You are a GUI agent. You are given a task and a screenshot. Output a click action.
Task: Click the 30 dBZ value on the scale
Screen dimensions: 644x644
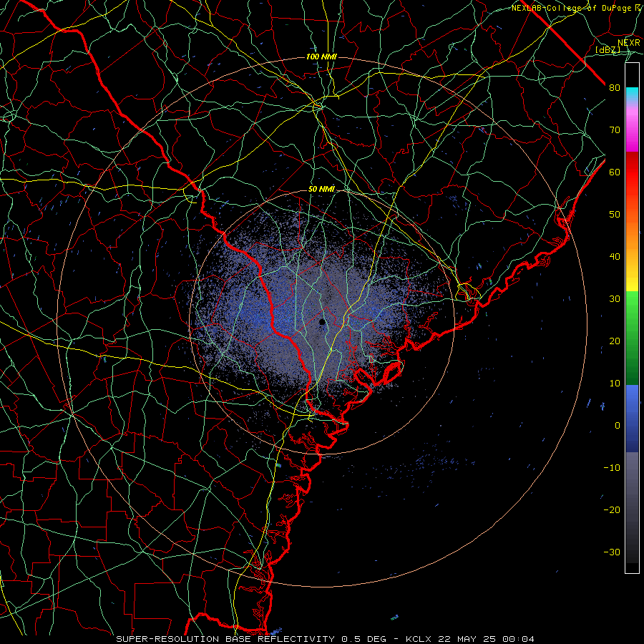[x=615, y=298]
